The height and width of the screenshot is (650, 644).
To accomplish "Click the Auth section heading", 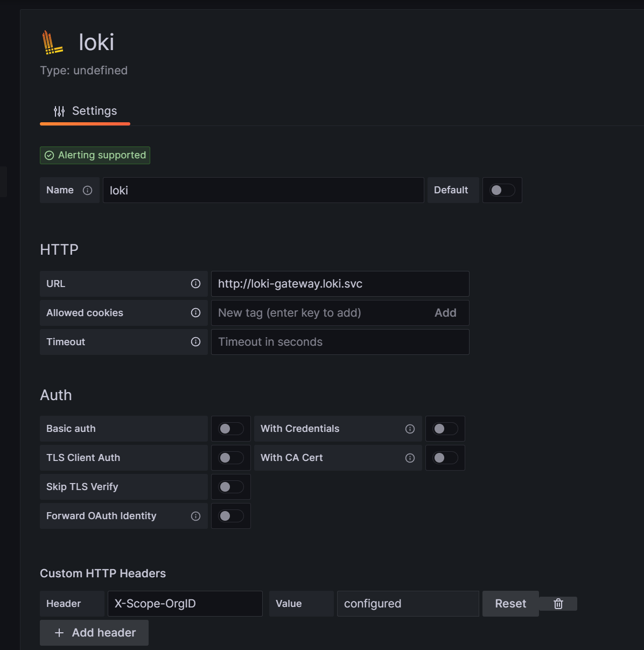I will [x=56, y=395].
